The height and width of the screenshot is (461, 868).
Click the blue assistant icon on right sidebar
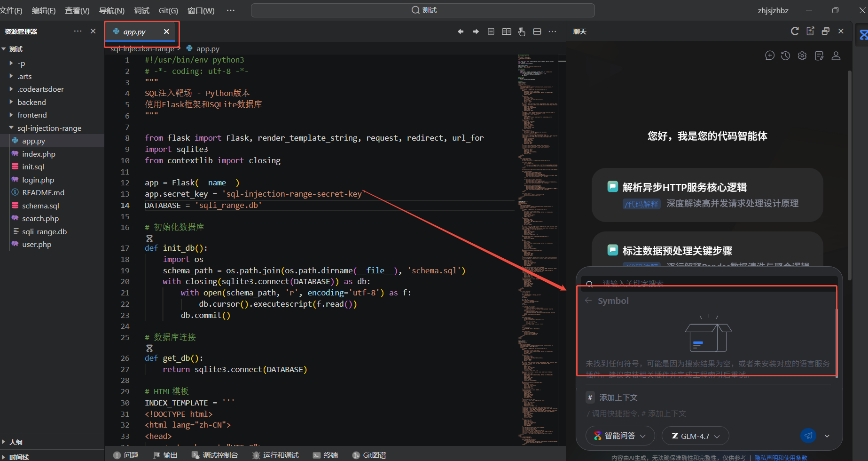[x=863, y=35]
